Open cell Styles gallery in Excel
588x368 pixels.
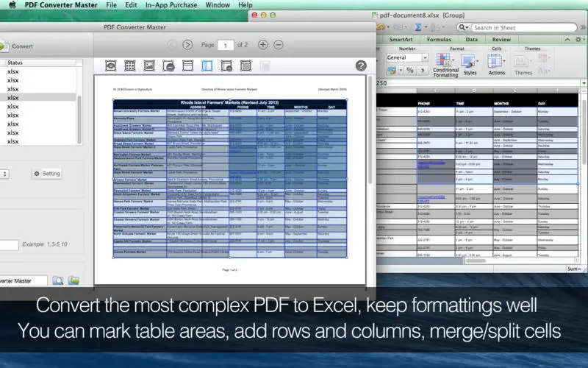(x=470, y=65)
